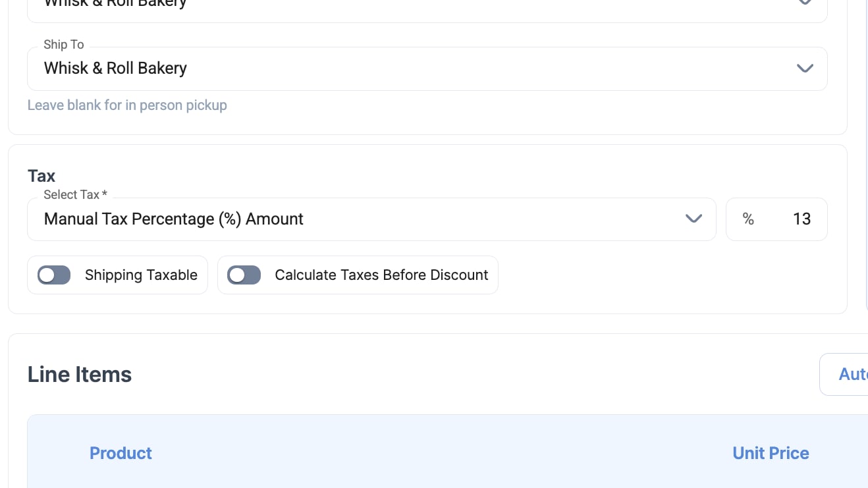868x488 pixels.
Task: Toggle the Shipping Taxable switch
Action: [54, 275]
